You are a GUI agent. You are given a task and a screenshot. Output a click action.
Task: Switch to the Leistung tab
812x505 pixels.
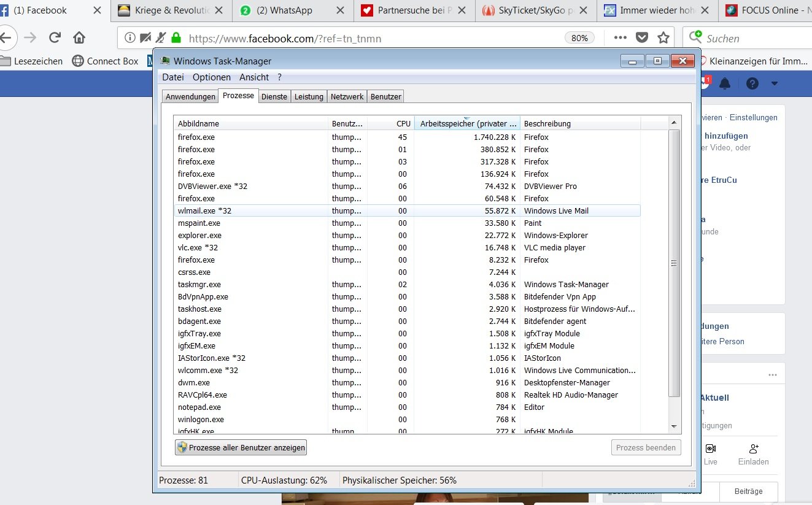(308, 97)
